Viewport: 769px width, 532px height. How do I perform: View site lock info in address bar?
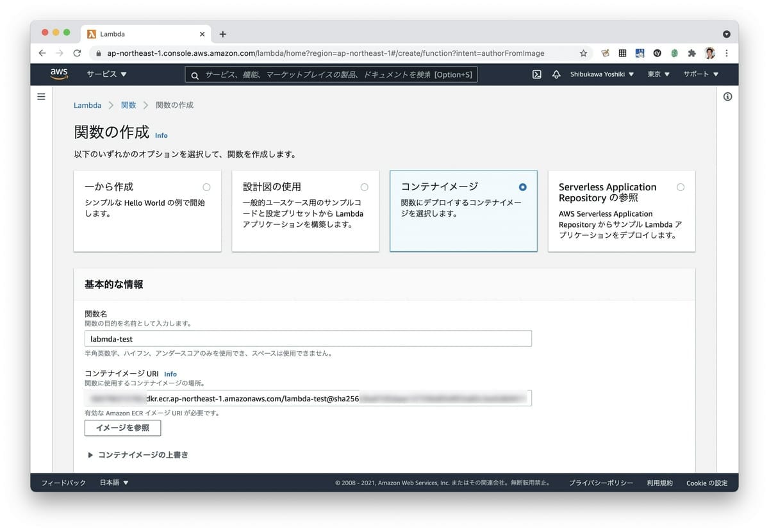99,53
